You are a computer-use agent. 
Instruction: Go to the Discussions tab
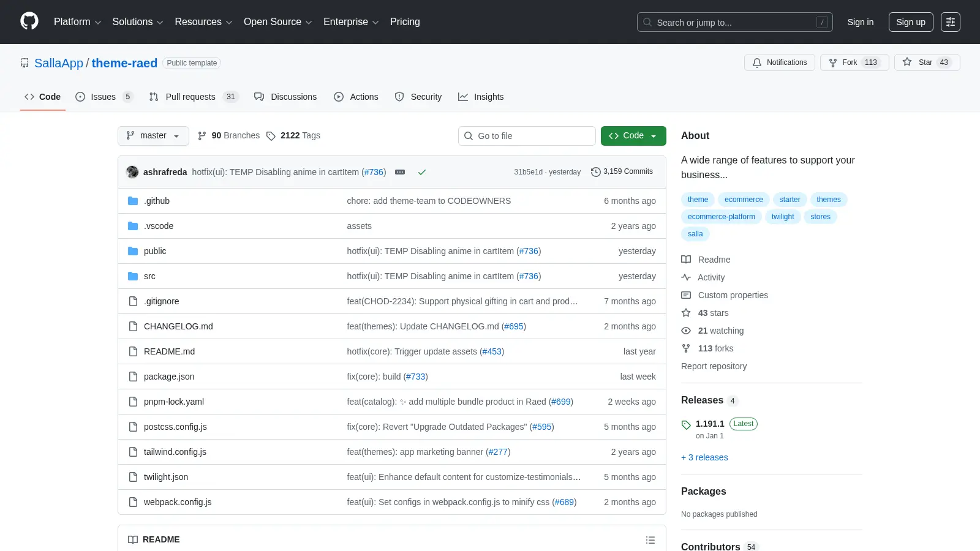[285, 97]
